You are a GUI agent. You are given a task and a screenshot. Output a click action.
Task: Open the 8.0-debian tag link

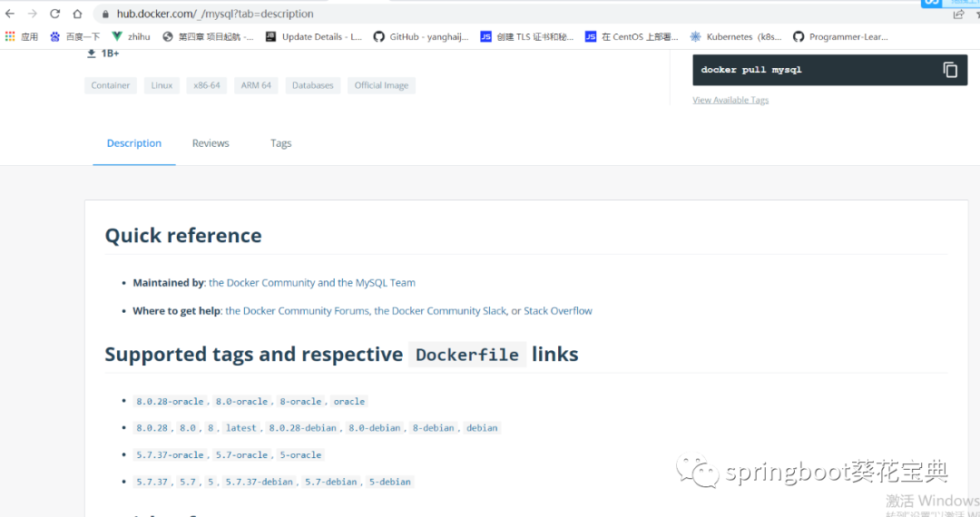(x=375, y=428)
